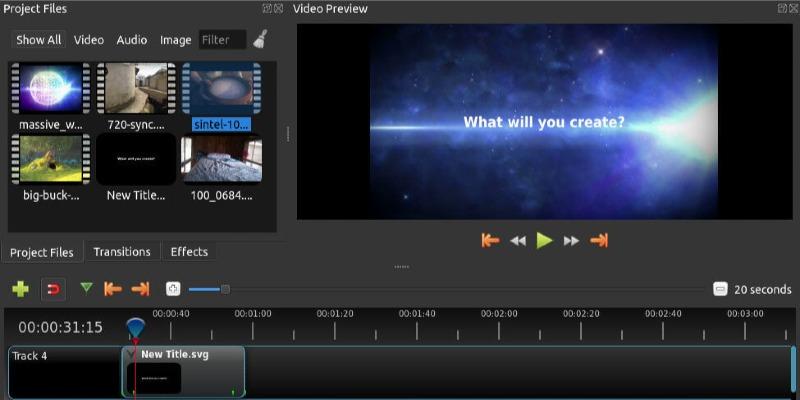Select the New Title.svg clip on Track 4
The width and height of the screenshot is (800, 400).
coord(184,372)
